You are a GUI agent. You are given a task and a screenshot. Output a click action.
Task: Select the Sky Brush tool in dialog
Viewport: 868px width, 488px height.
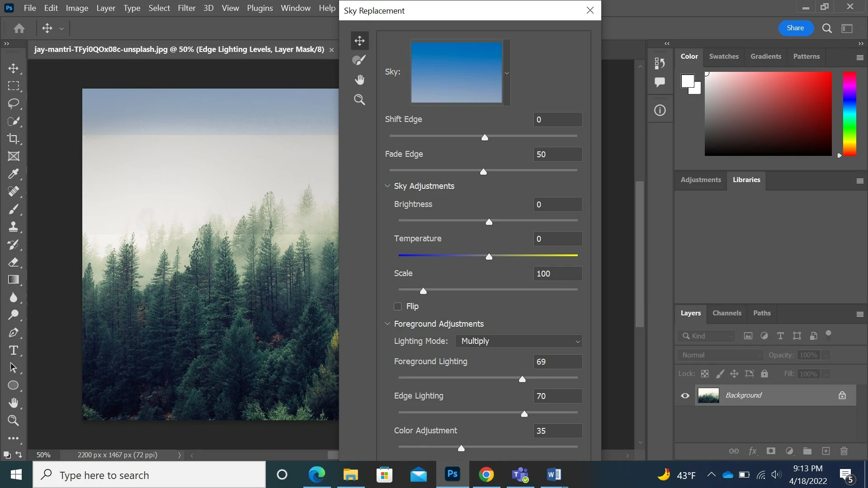pos(359,60)
